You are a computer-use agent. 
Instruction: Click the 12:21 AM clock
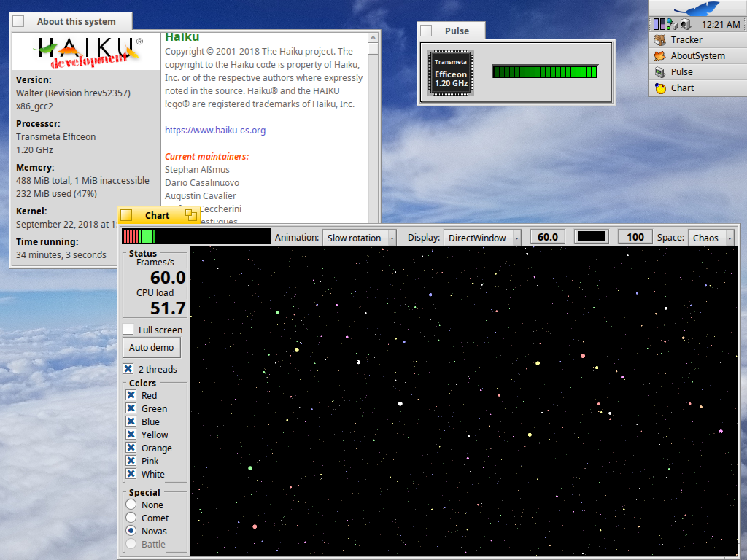[720, 24]
